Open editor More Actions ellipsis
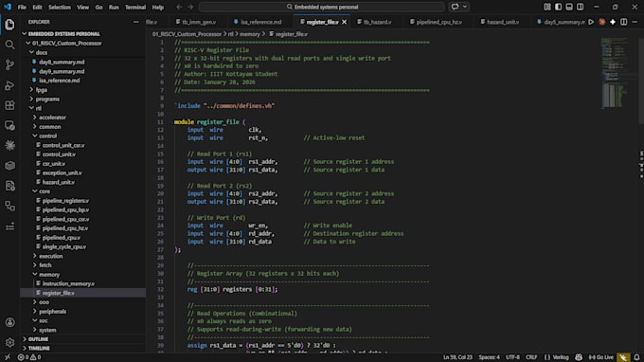The width and height of the screenshot is (644, 362). pyautogui.click(x=635, y=22)
